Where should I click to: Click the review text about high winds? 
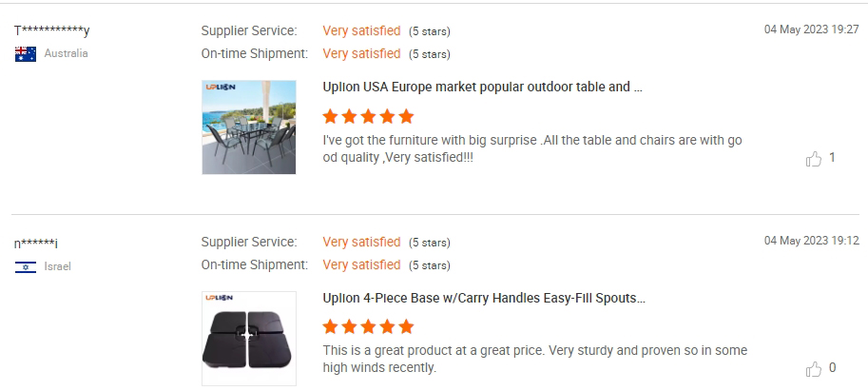[x=534, y=359]
